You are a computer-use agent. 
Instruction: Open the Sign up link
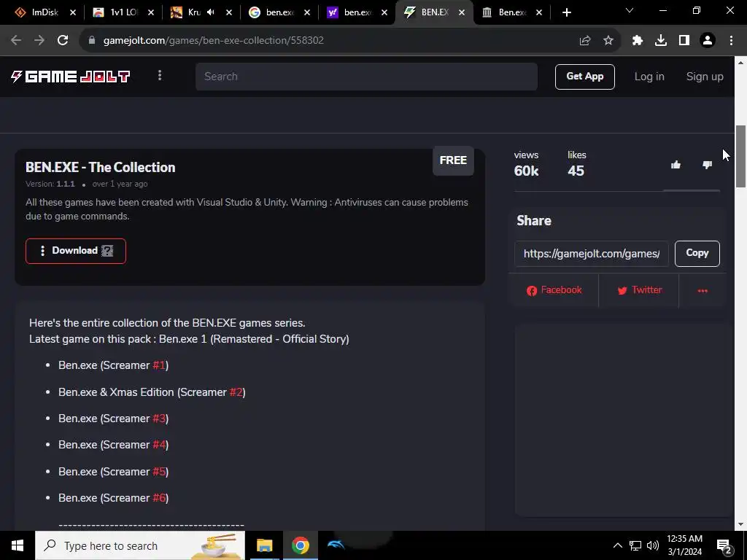[704, 77]
